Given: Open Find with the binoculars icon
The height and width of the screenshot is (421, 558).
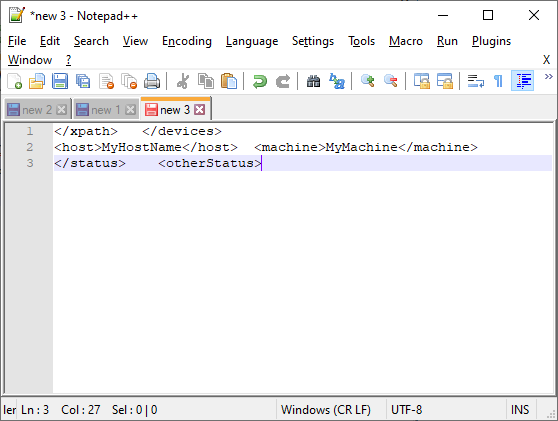Looking at the screenshot, I should click(x=314, y=81).
